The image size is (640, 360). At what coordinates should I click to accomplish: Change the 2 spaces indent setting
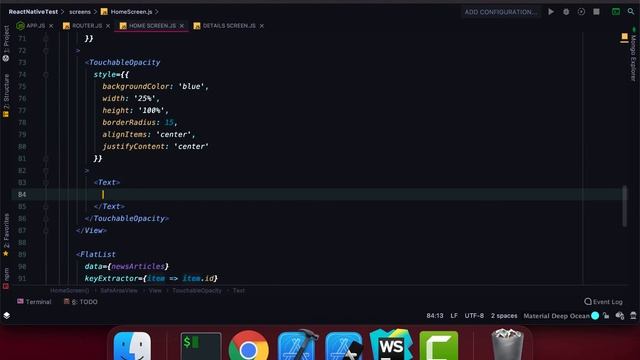tap(504, 316)
